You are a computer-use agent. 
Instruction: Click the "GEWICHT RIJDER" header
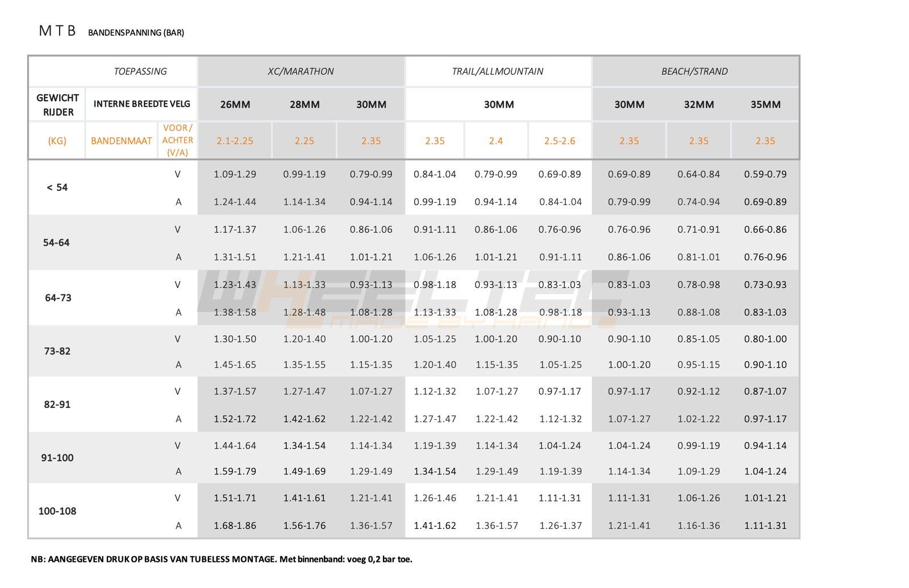tap(58, 105)
